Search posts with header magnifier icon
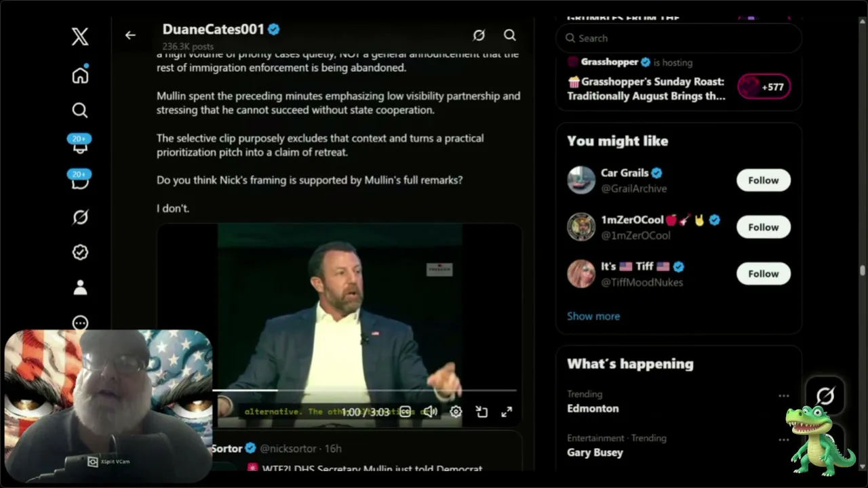This screenshot has height=488, width=868. click(510, 35)
